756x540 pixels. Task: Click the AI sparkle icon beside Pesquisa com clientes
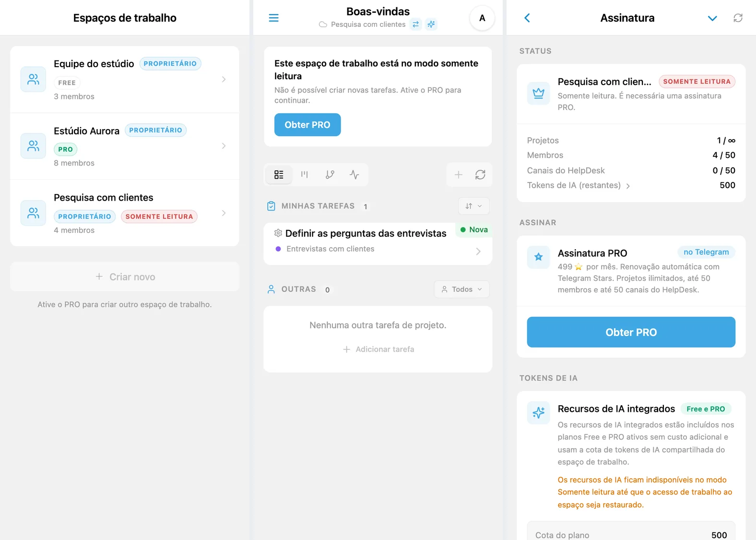[x=431, y=24]
